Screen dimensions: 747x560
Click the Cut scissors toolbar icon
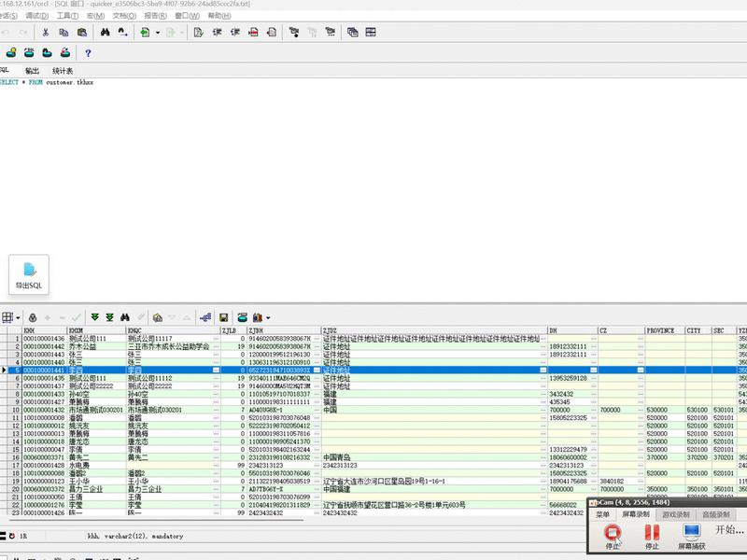(x=46, y=33)
